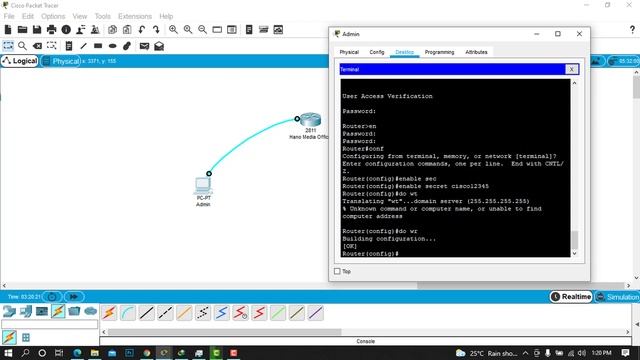Toggle the Top checkbox in Admin window

[337, 271]
